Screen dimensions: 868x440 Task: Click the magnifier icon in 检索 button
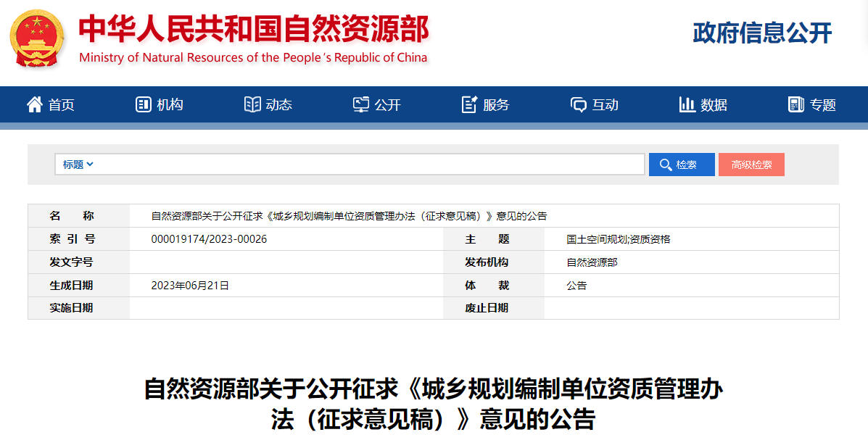click(666, 165)
